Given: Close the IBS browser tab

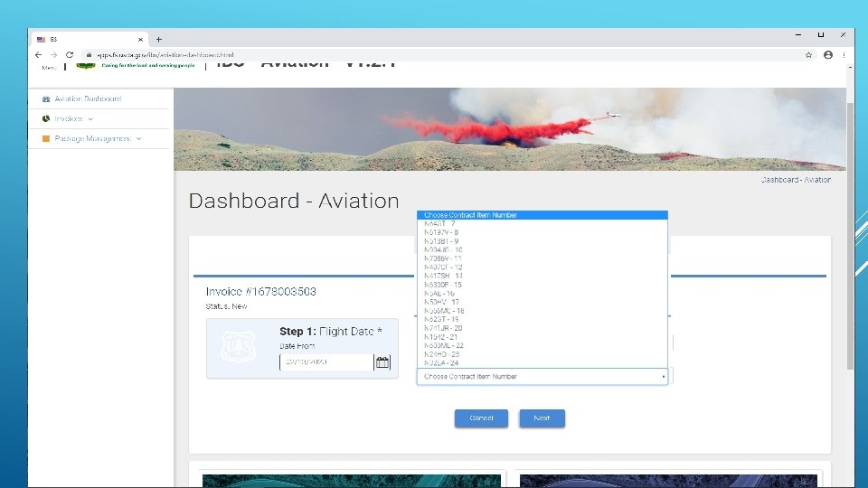Looking at the screenshot, I should tap(140, 39).
